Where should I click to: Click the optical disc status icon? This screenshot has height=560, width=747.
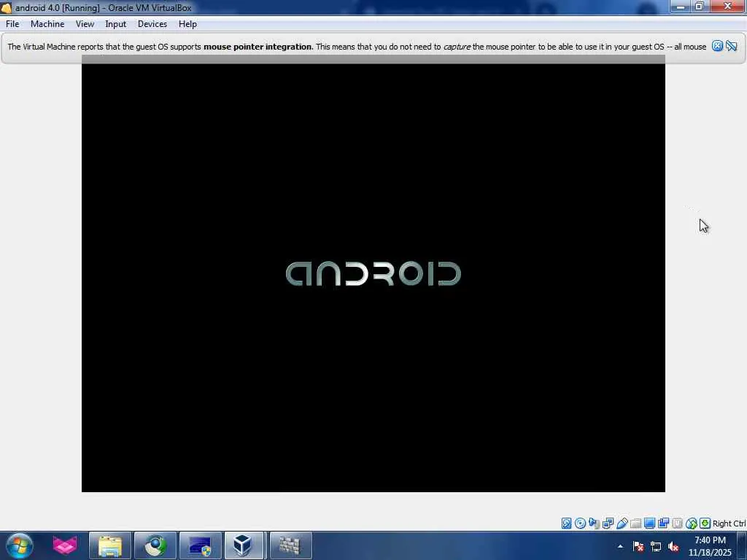coord(580,524)
